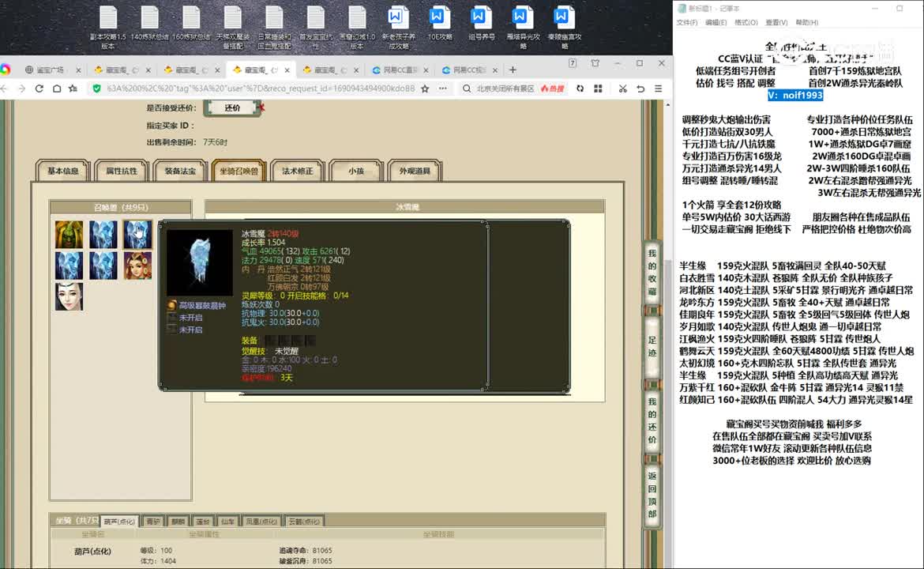The height and width of the screenshot is (569, 924).
Task: Bookmark this page with the address bar star
Action: click(x=425, y=89)
